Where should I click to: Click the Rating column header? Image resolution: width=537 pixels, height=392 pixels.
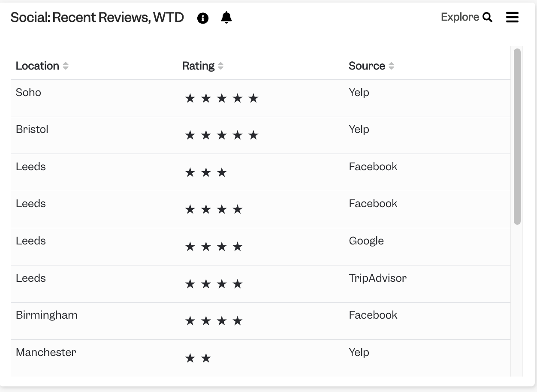pos(198,66)
